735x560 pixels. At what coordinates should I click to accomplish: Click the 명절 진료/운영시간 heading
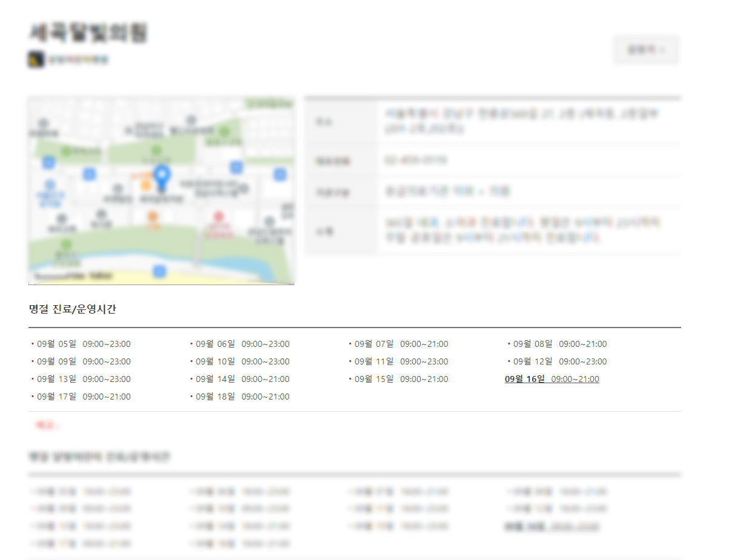pos(72,309)
